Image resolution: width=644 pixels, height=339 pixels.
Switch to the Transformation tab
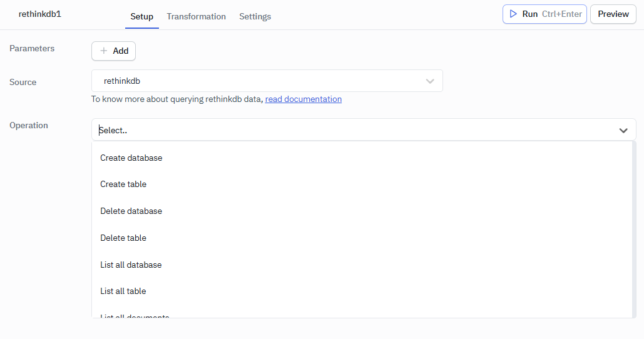click(196, 16)
